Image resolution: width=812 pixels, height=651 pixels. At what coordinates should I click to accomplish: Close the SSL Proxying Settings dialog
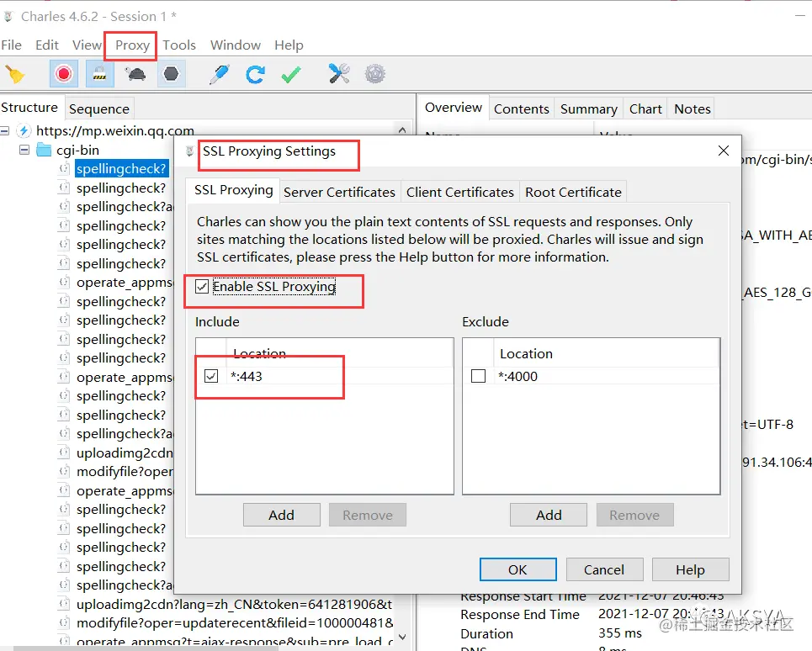[724, 151]
